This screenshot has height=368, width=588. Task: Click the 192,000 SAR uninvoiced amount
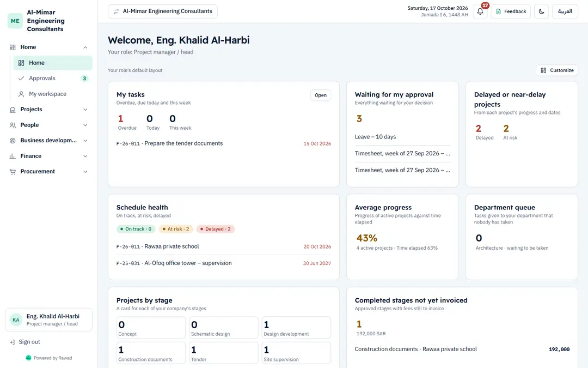371,334
